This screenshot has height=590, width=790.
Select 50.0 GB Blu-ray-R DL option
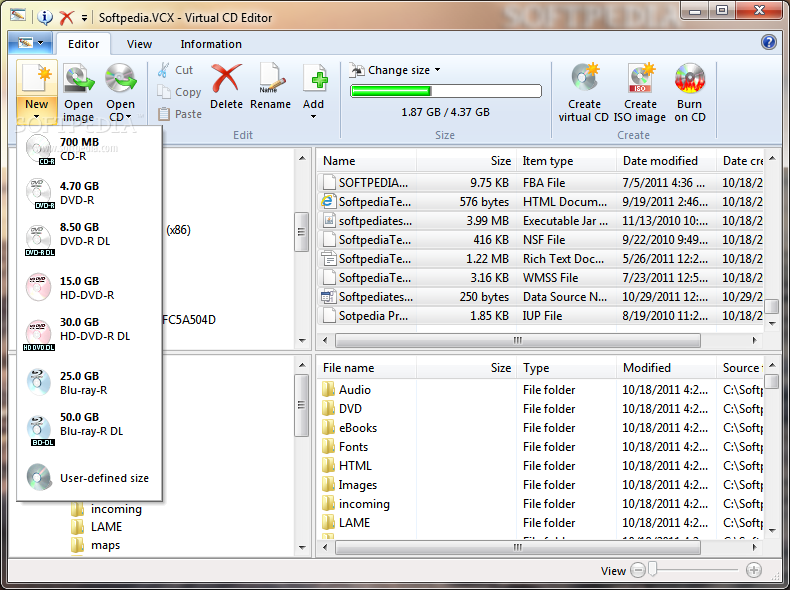pos(90,427)
